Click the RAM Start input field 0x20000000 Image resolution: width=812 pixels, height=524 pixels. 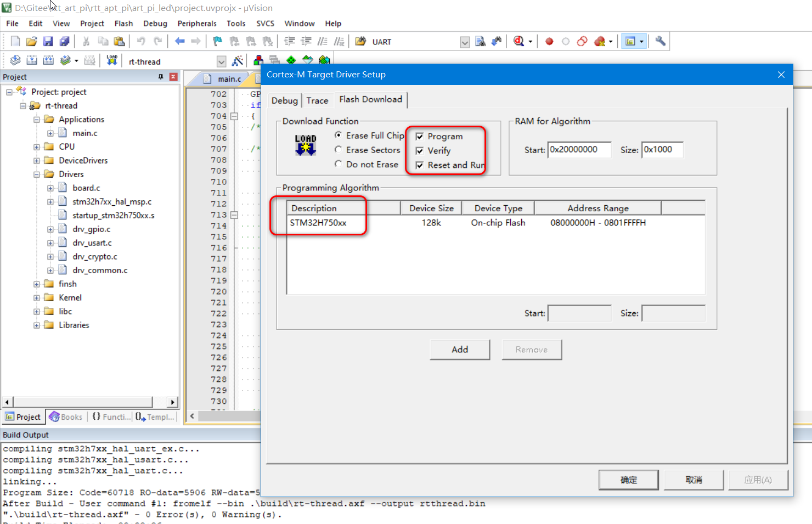579,150
